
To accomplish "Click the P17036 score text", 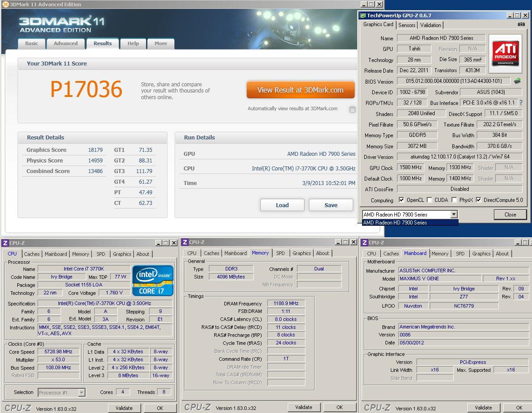I will coord(86,89).
